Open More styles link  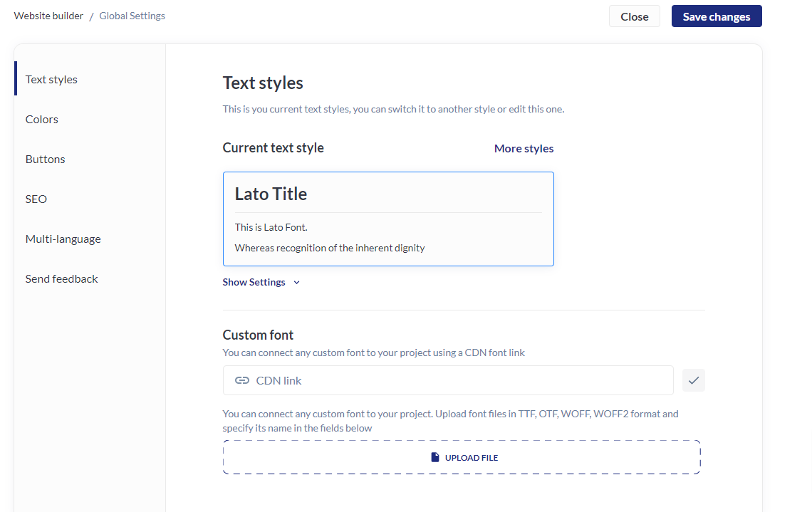524,148
